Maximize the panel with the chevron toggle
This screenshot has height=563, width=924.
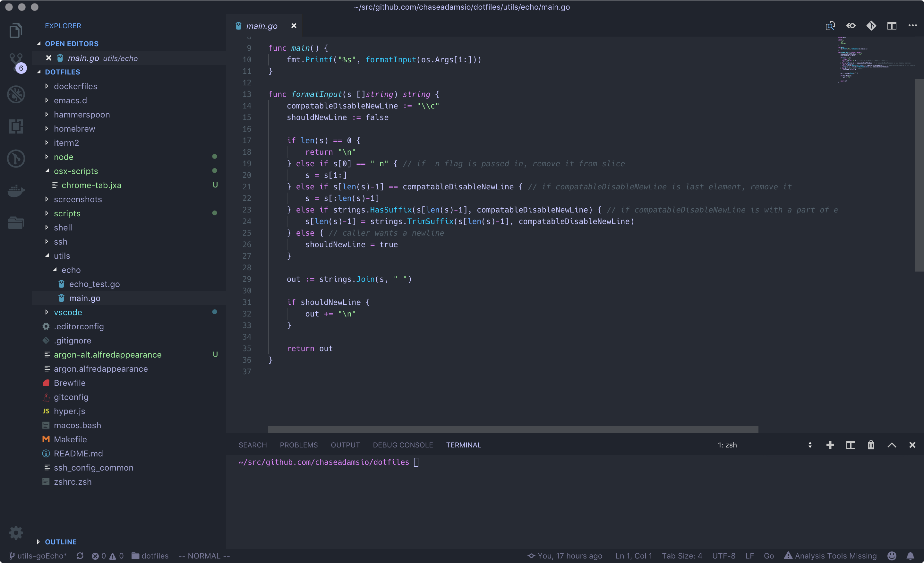click(x=892, y=445)
